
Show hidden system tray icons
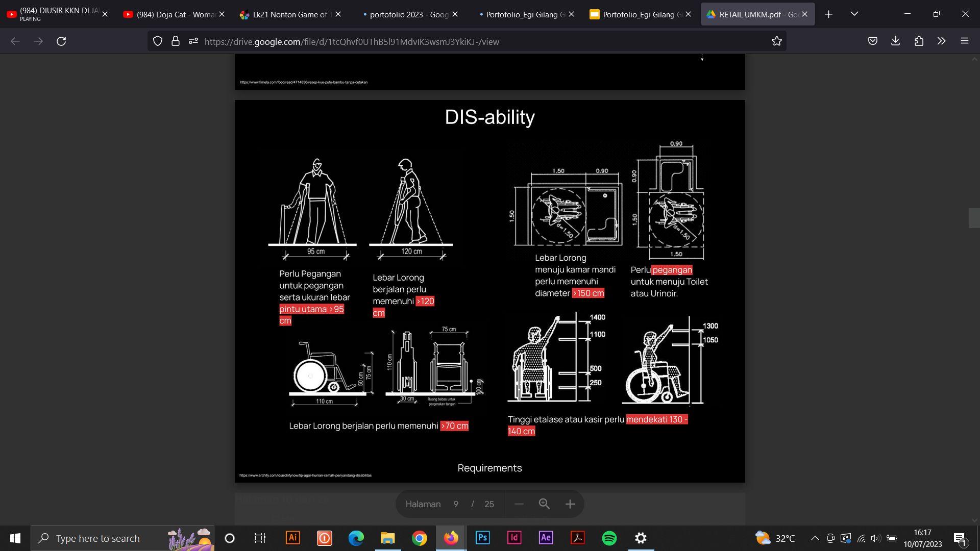tap(815, 538)
